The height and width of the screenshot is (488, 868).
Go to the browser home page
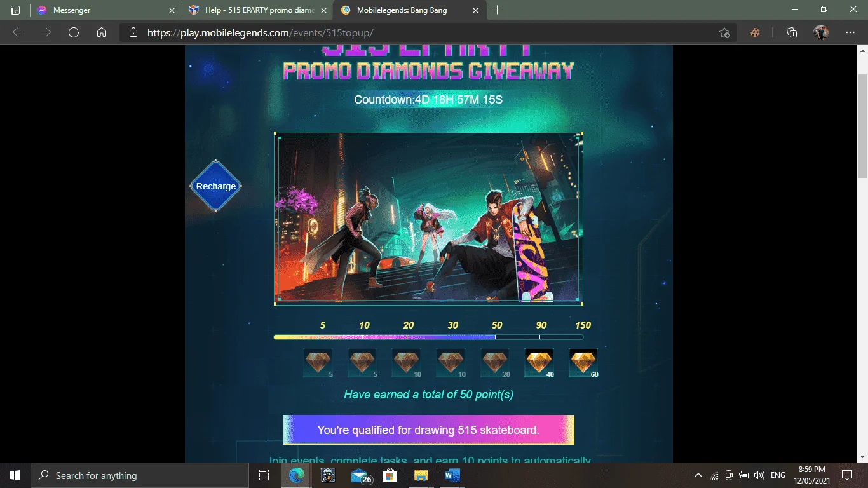tap(102, 32)
